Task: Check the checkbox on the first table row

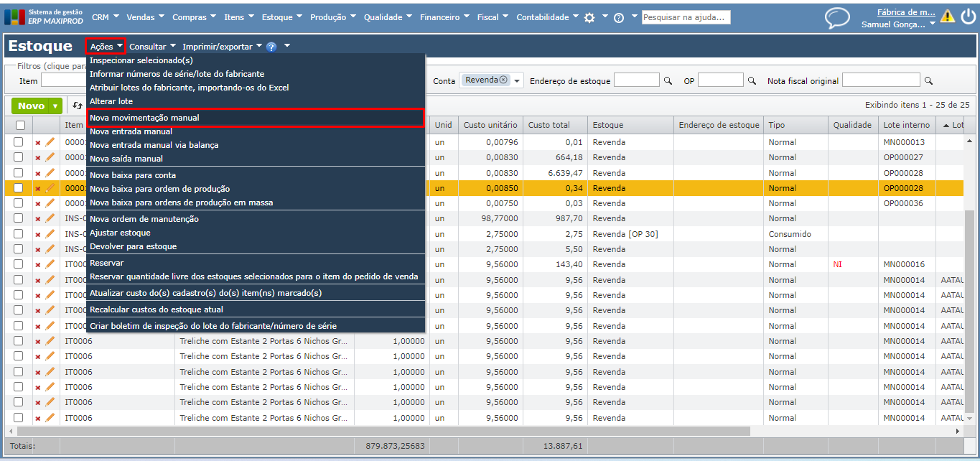Action: pyautogui.click(x=19, y=142)
